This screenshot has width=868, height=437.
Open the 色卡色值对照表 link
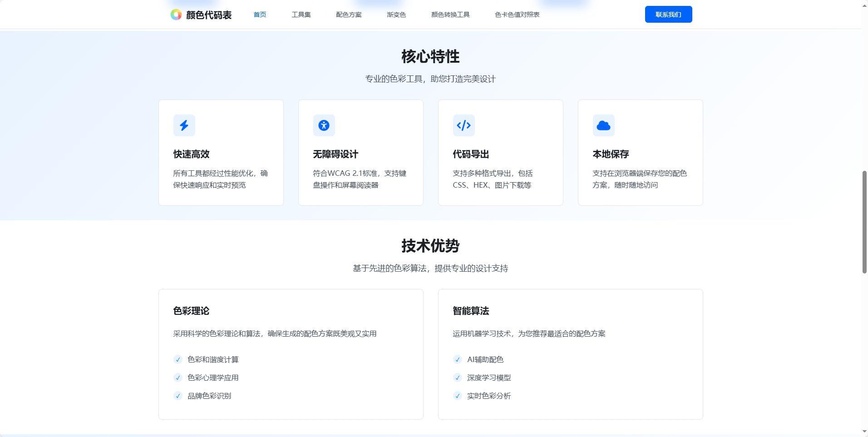[x=518, y=14]
